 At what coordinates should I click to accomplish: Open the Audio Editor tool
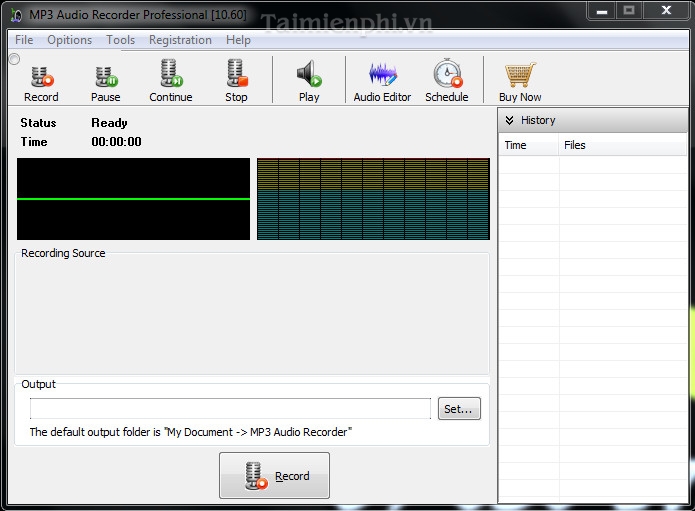click(x=382, y=82)
